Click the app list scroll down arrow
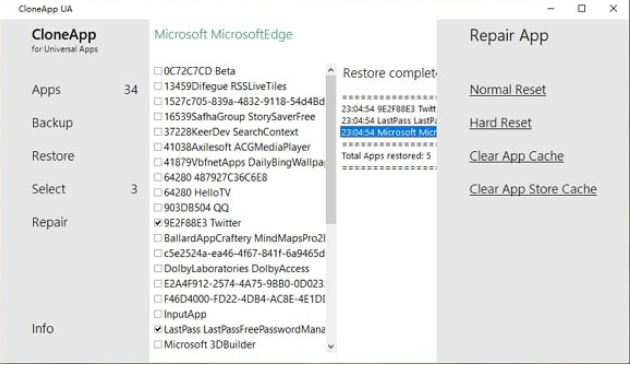 [331, 346]
